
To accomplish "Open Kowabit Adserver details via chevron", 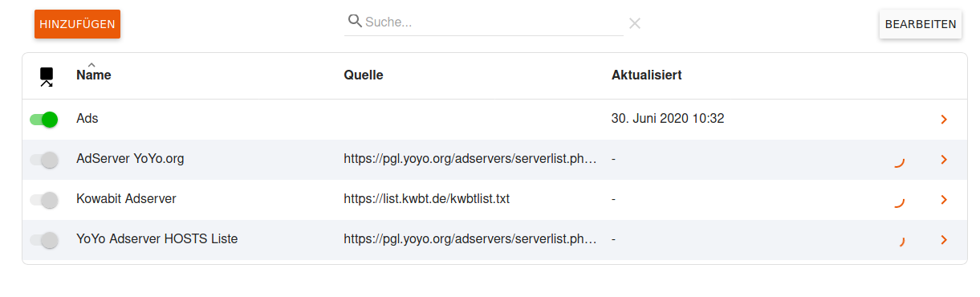I will click(x=944, y=200).
